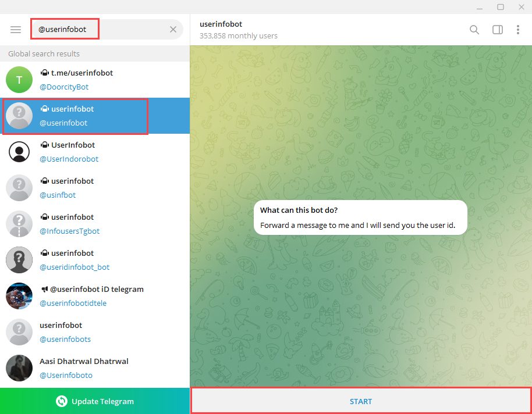Click the green T avatar of @DoorcityBot
The image size is (532, 414).
tap(19, 80)
